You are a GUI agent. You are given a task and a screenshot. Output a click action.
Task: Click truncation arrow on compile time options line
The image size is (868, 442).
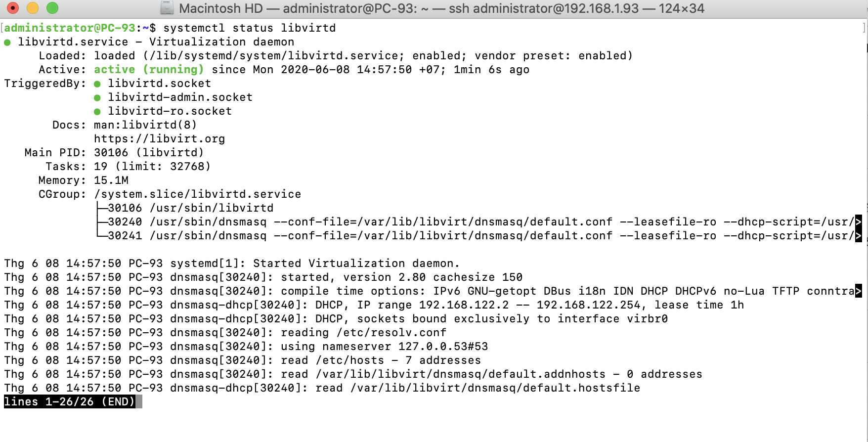859,291
